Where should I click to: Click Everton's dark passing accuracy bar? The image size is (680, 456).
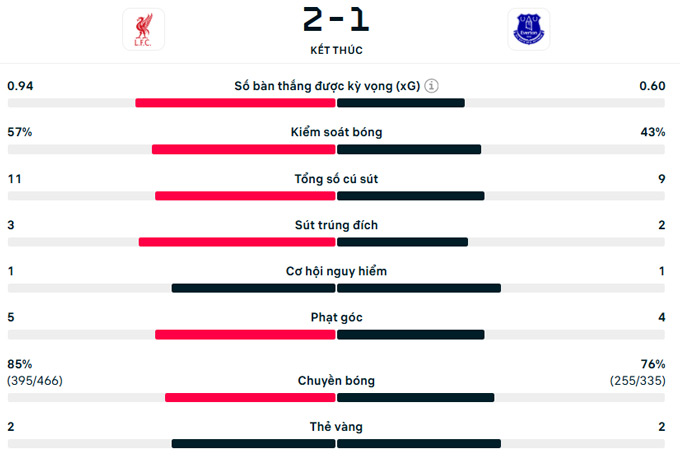pos(416,397)
